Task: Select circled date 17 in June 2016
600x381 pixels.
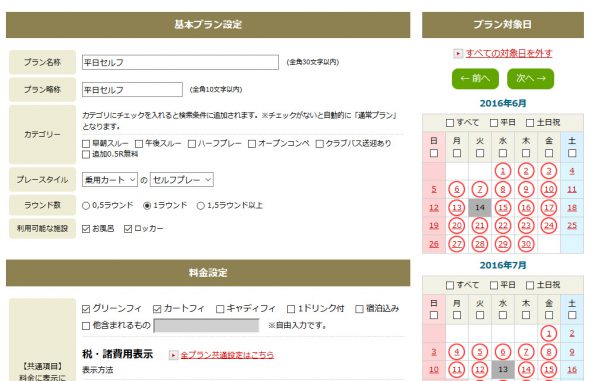Action: pyautogui.click(x=549, y=207)
